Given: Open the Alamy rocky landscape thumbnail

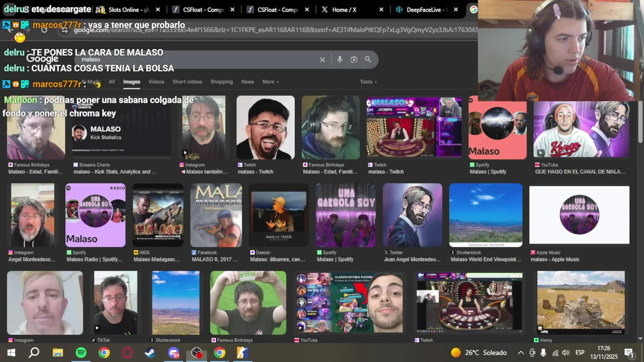Looking at the screenshot, I should click(581, 303).
